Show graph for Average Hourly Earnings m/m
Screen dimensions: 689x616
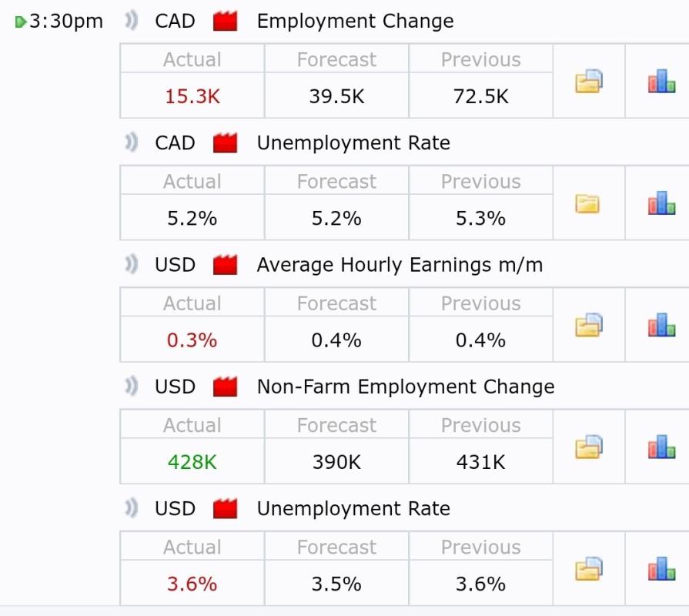click(x=661, y=325)
